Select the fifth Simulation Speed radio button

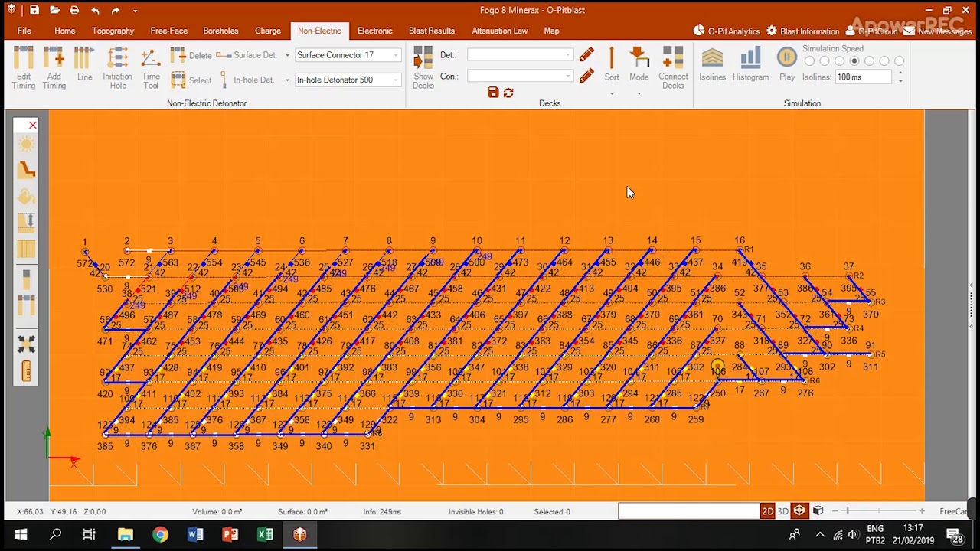point(869,61)
